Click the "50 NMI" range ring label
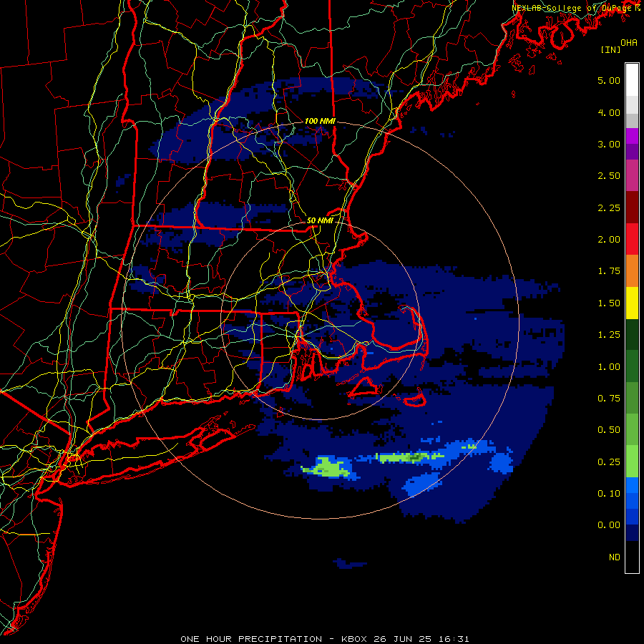Image resolution: width=644 pixels, height=644 pixels. pos(320,220)
